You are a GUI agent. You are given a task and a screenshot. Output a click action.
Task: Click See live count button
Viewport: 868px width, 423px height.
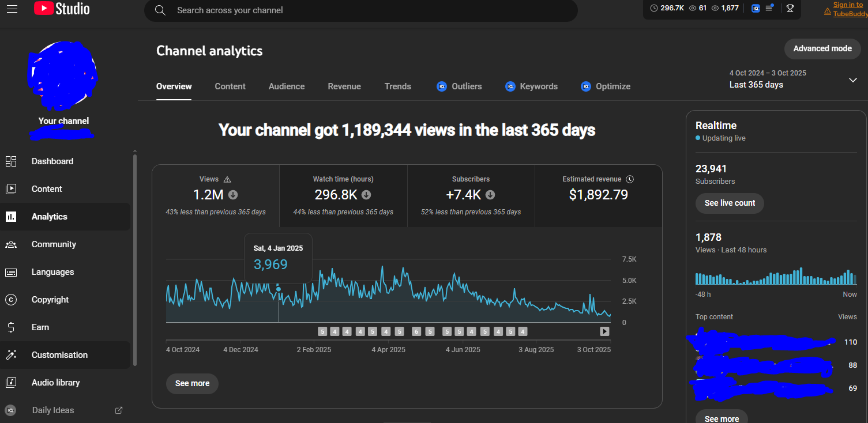[x=730, y=203]
